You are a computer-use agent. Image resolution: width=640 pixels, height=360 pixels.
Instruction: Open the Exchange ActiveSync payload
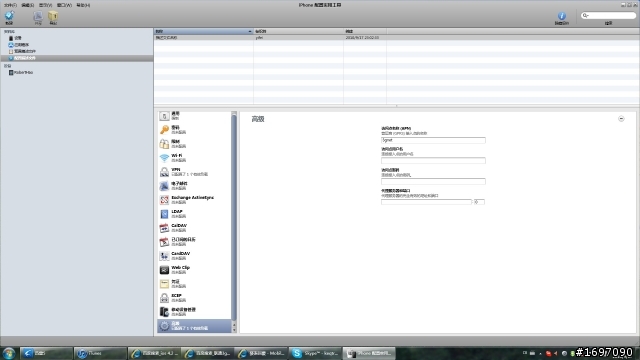click(194, 200)
